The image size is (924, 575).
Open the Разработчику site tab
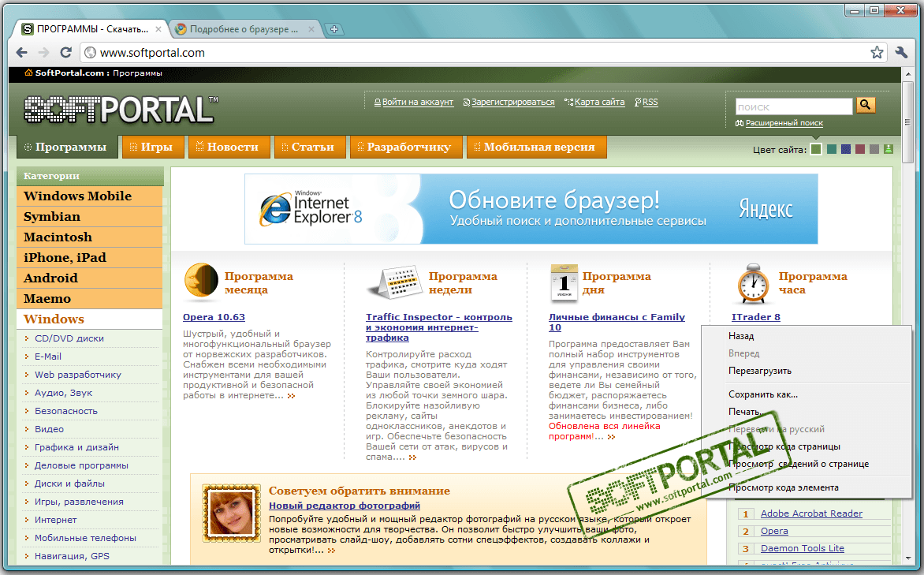(406, 147)
